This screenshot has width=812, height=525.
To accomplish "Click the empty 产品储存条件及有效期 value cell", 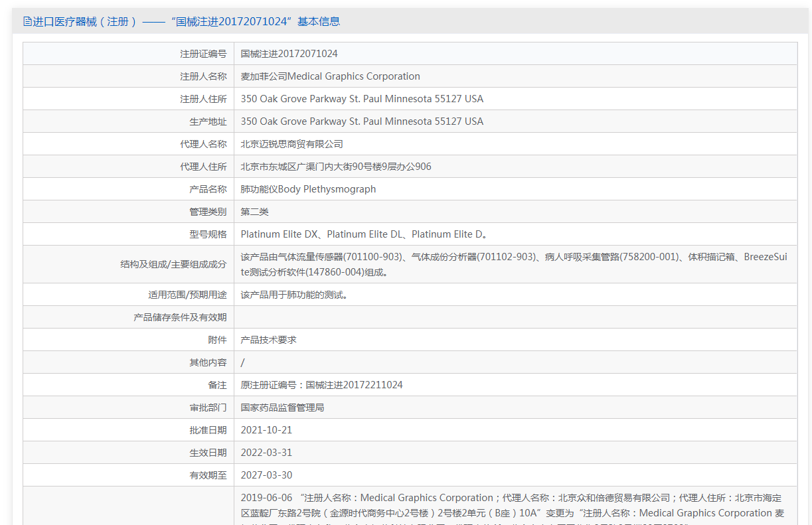I will (515, 317).
